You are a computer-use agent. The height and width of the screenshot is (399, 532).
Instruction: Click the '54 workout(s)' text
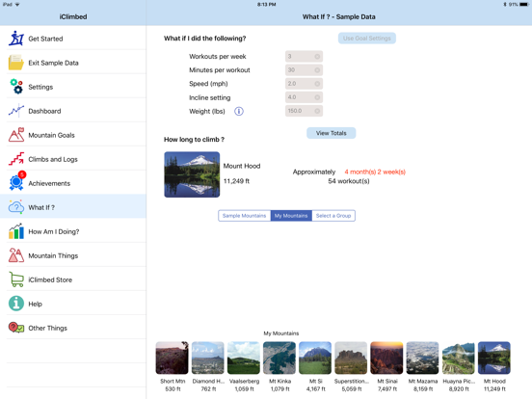coord(349,181)
